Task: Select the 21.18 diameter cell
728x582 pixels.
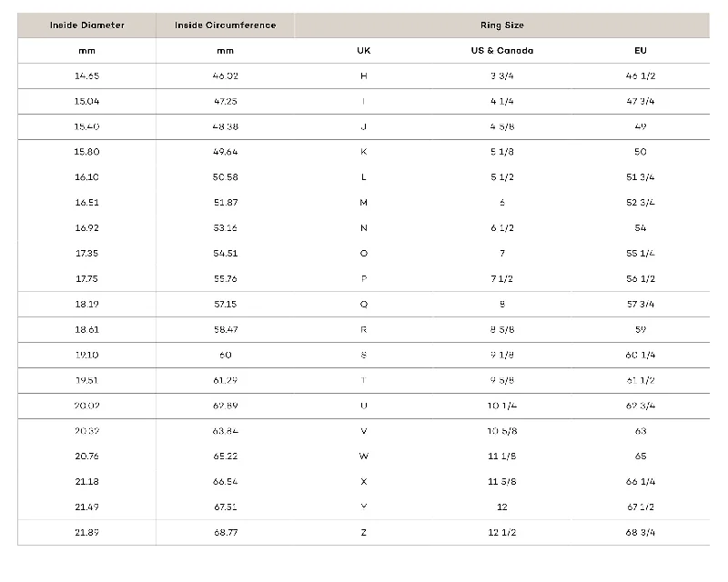Action: pos(86,482)
